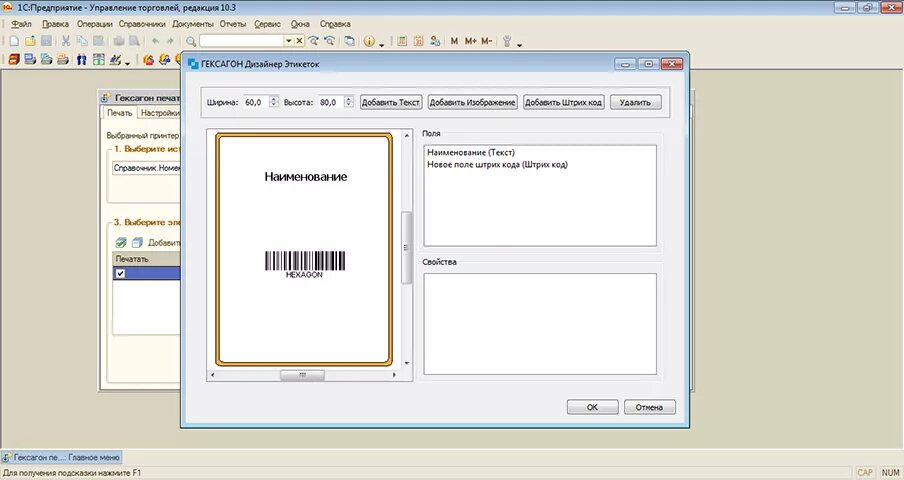Open the Calendar icon
This screenshot has width=904, height=480.
pyautogui.click(x=419, y=41)
